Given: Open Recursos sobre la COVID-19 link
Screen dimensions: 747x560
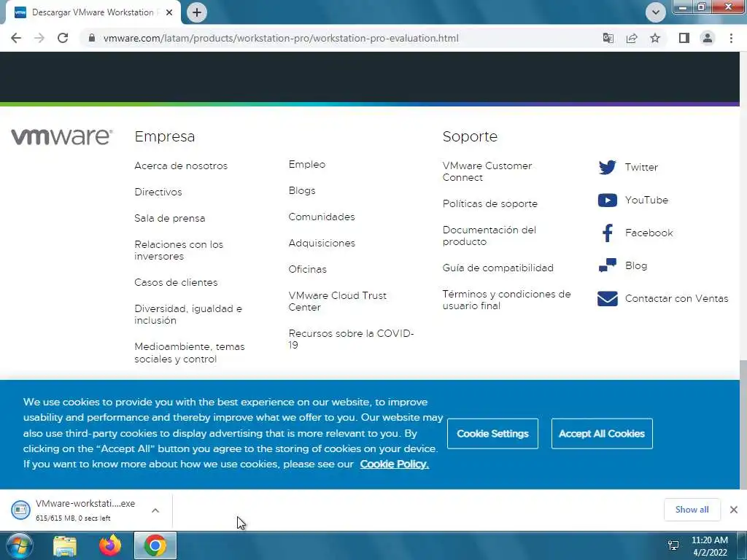Looking at the screenshot, I should coord(351,339).
